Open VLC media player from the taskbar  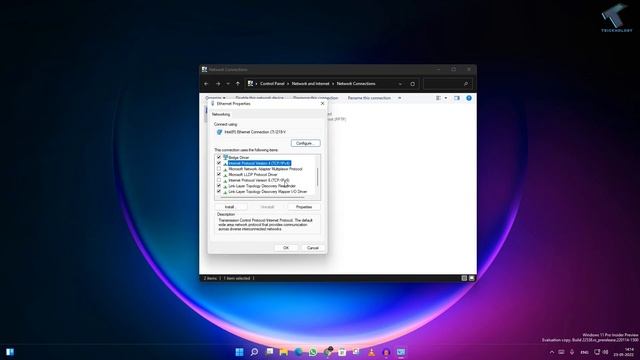coord(371,352)
